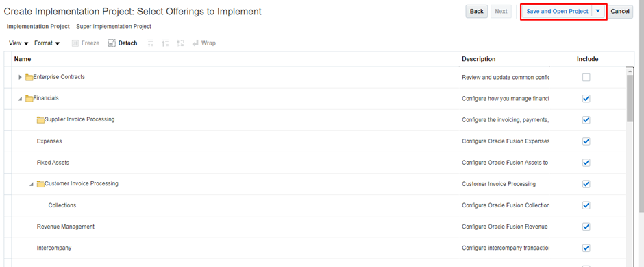Uncheck Include for Collections
Image resolution: width=644 pixels, height=267 pixels.
tap(586, 205)
